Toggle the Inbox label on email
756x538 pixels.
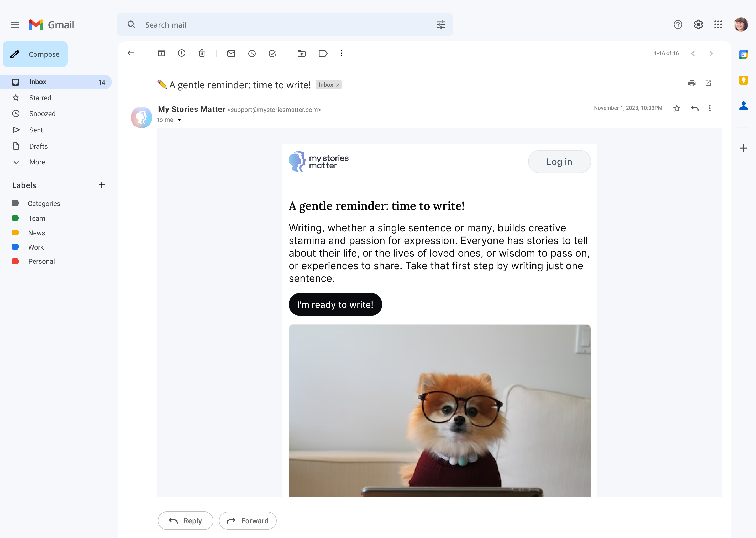(337, 84)
